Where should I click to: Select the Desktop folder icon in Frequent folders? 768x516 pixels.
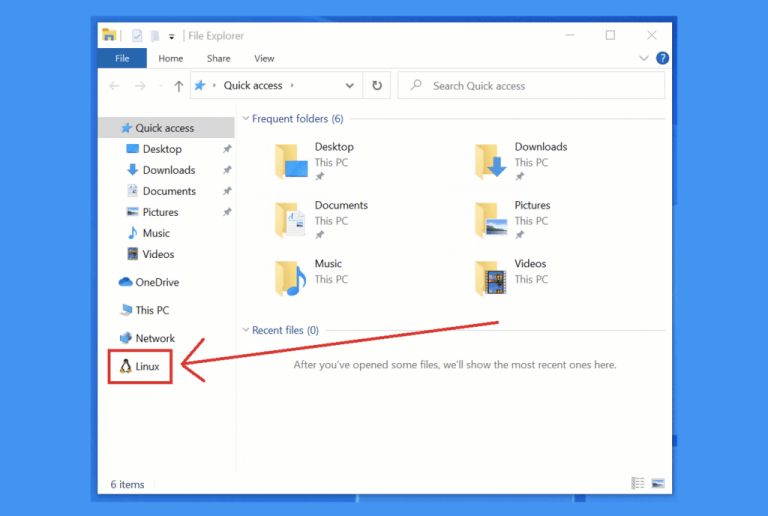[291, 162]
